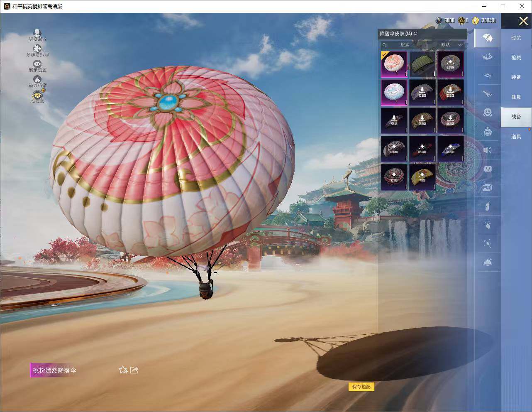
Task: Select the smiley emote category icon
Action: point(488,113)
